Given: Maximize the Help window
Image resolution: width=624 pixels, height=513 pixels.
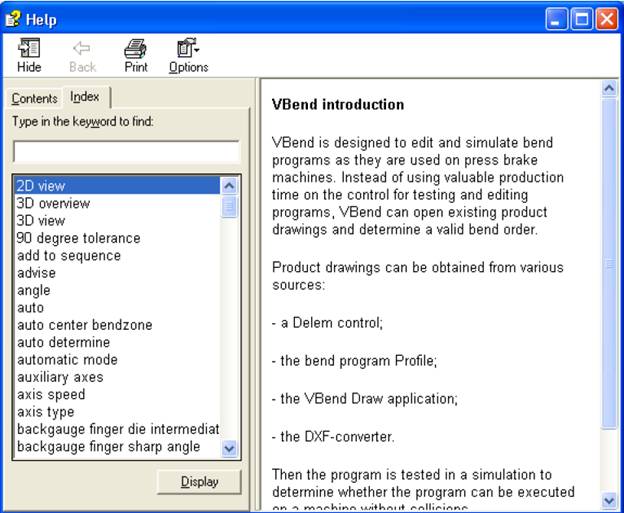Looking at the screenshot, I should (582, 19).
